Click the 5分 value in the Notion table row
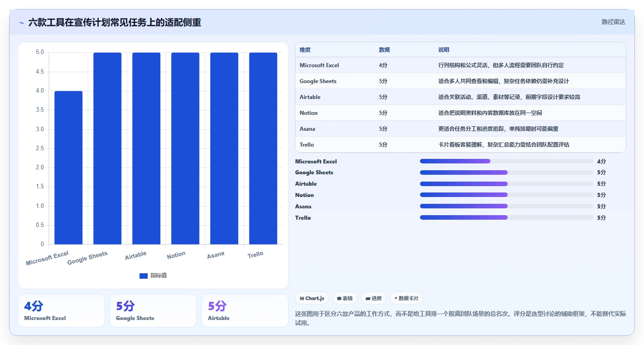 [383, 113]
